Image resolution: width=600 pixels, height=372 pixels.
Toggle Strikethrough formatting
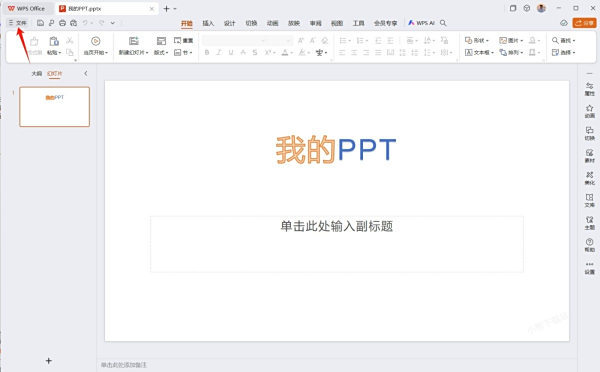pos(243,52)
